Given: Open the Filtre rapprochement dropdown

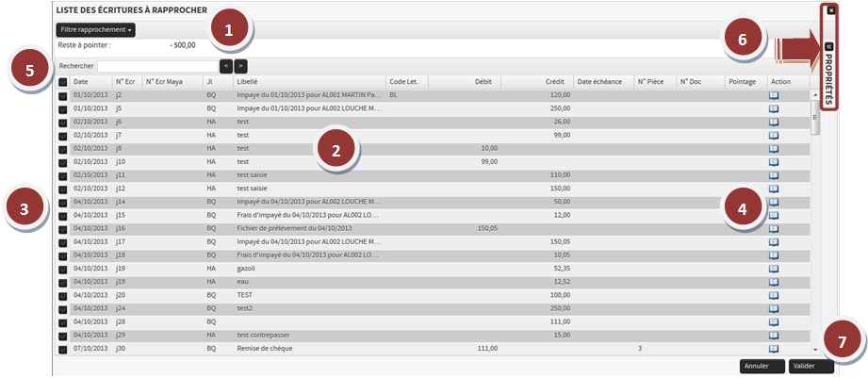Looking at the screenshot, I should tap(96, 30).
